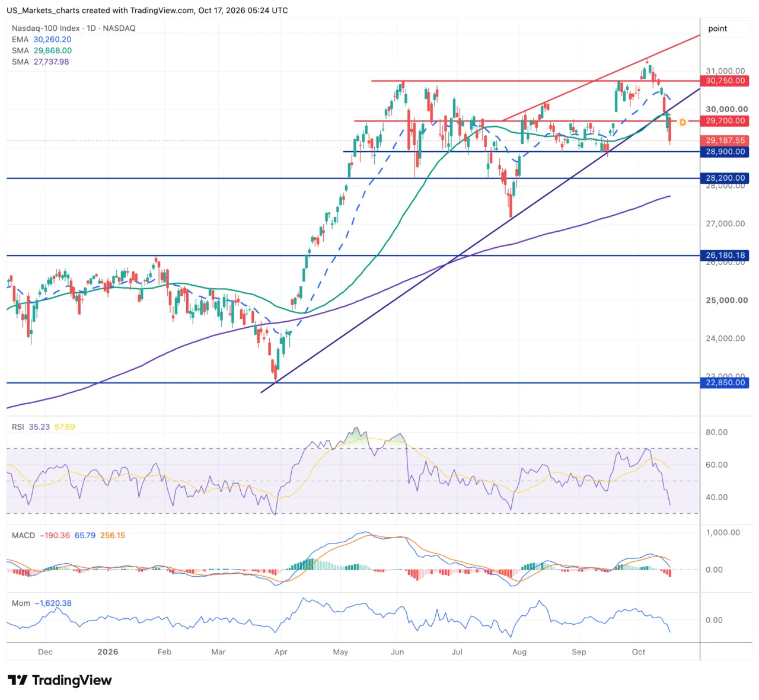Click the orange D dividend marker
The width and height of the screenshot is (759, 700).
683,122
